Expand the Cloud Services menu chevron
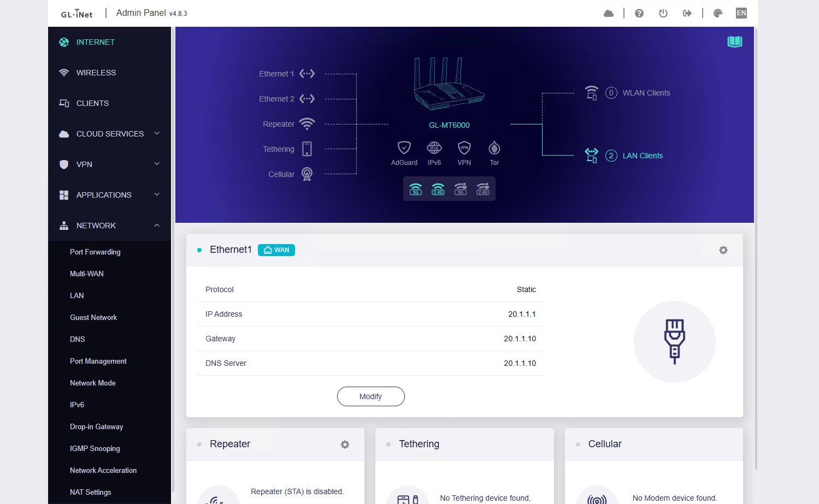The image size is (819, 504). click(157, 133)
